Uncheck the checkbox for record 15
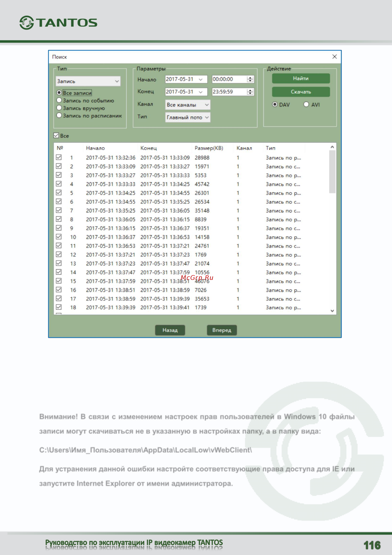 click(59, 281)
